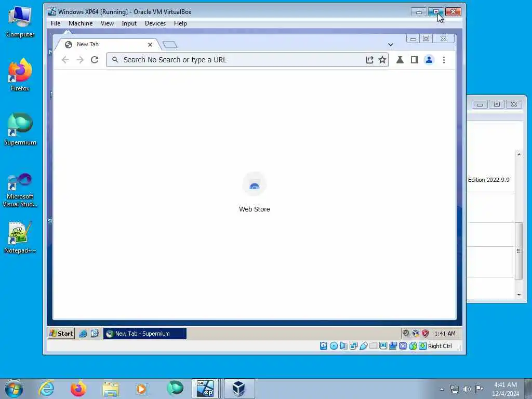Open the Windows 7 Start orb
Screen dimensions: 532x399
click(x=14, y=389)
